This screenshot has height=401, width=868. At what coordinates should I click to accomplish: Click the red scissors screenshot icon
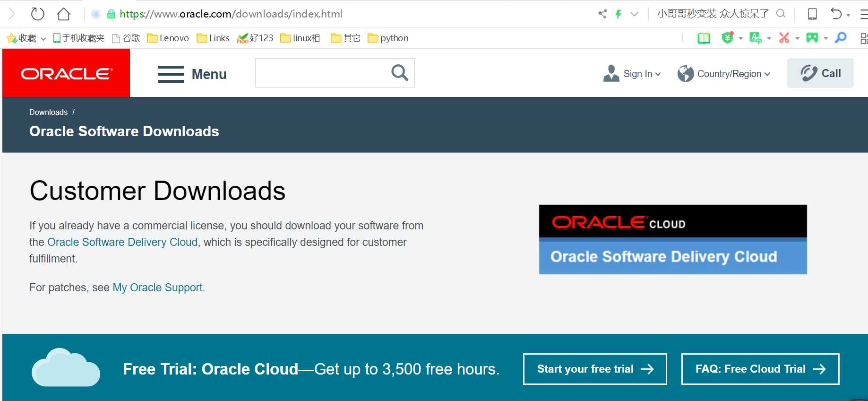coord(784,38)
